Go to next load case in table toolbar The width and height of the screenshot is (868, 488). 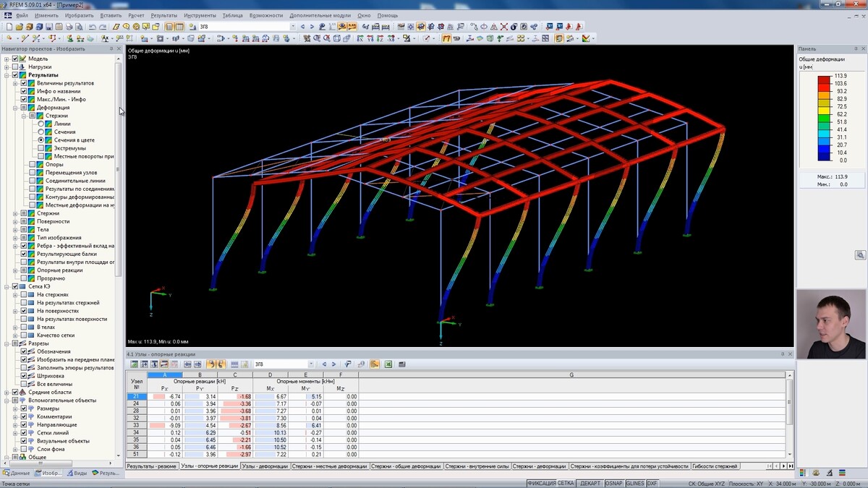pyautogui.click(x=334, y=364)
